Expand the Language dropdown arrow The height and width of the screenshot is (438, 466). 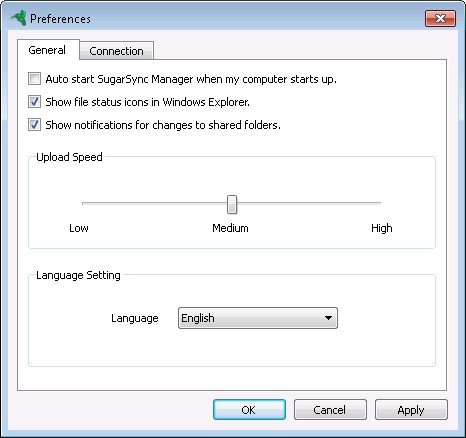pos(328,318)
